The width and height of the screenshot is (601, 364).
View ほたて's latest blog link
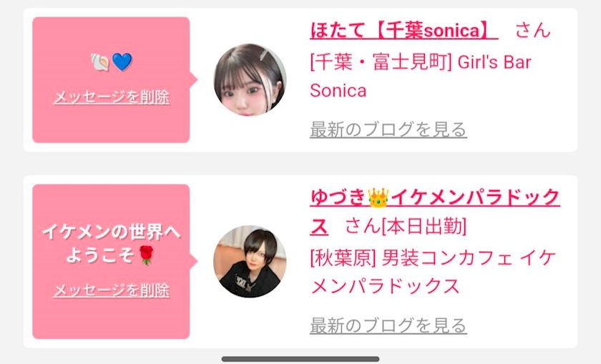[x=388, y=129]
